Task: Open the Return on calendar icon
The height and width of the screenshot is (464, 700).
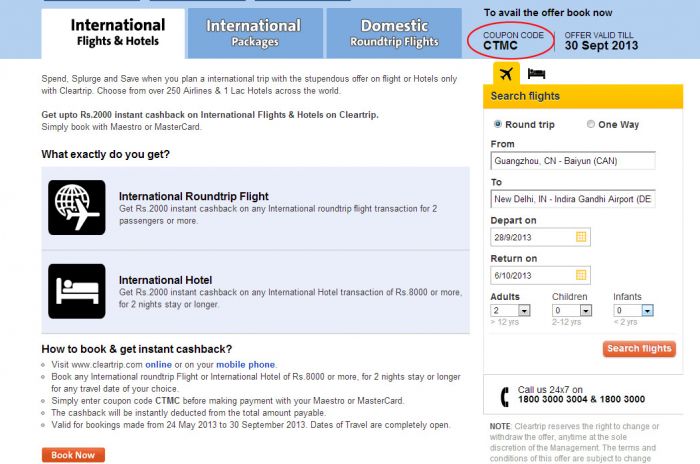Action: pos(581,275)
